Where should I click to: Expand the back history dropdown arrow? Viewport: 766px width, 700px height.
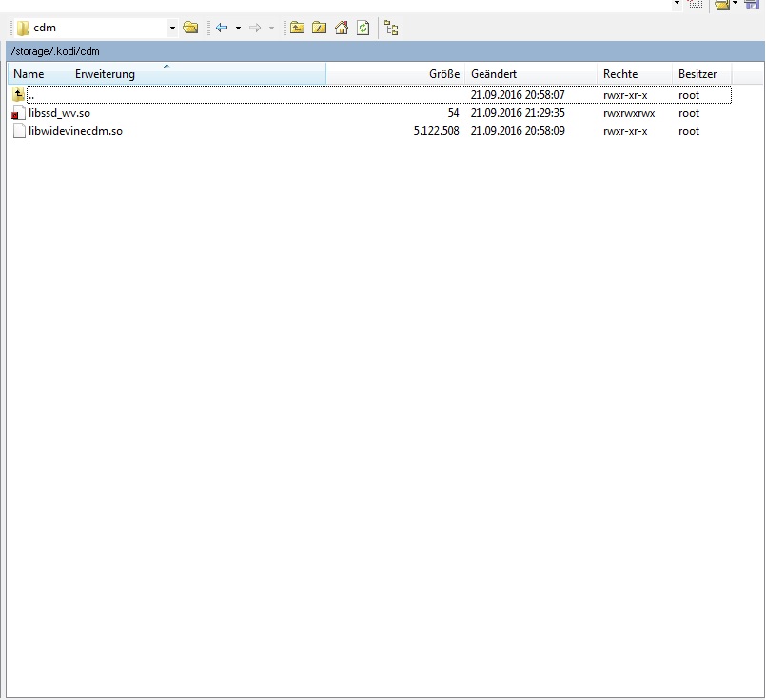click(238, 28)
